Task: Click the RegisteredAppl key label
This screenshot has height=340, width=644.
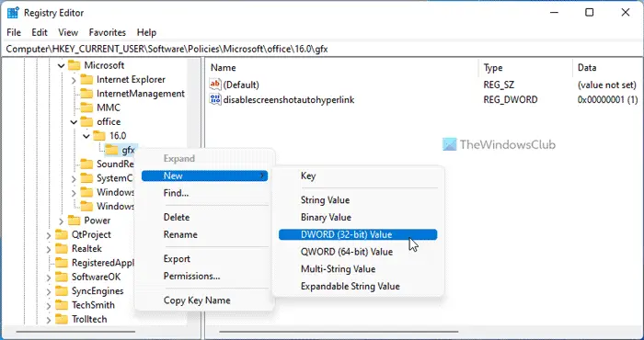Action: 103,263
